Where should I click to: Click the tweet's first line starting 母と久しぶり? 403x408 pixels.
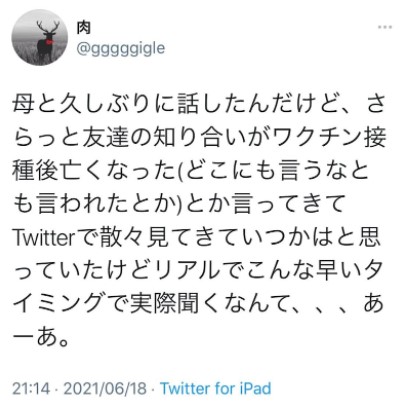point(199,104)
